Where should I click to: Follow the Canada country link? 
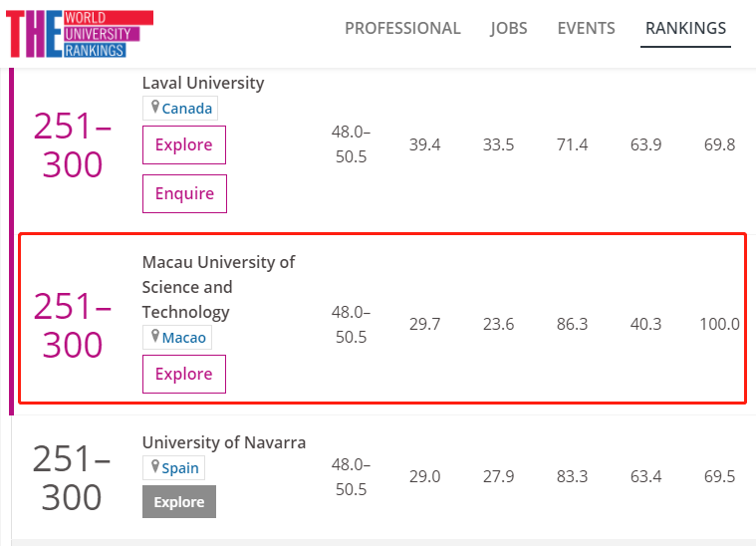[187, 109]
